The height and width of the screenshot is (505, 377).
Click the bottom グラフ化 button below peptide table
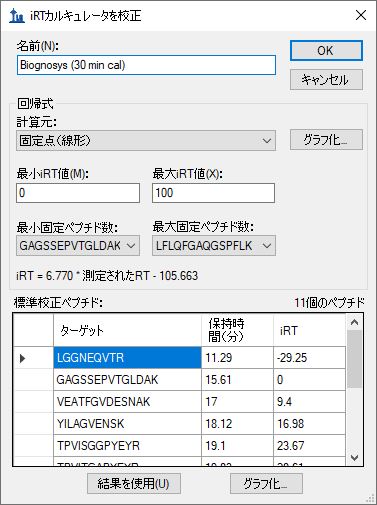coord(266,483)
